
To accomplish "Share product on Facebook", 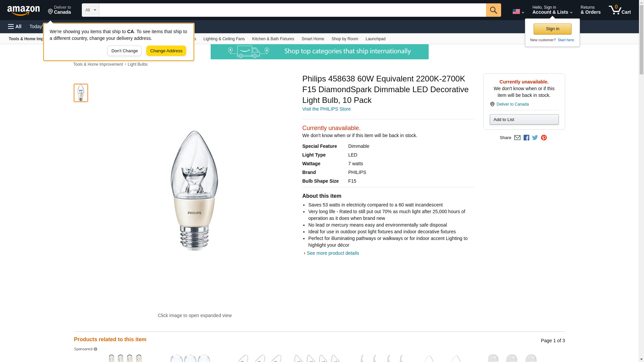I will click(x=526, y=138).
